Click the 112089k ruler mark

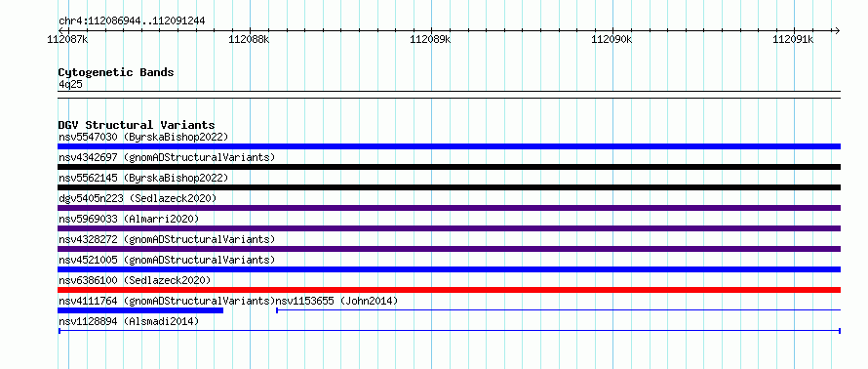[x=431, y=39]
